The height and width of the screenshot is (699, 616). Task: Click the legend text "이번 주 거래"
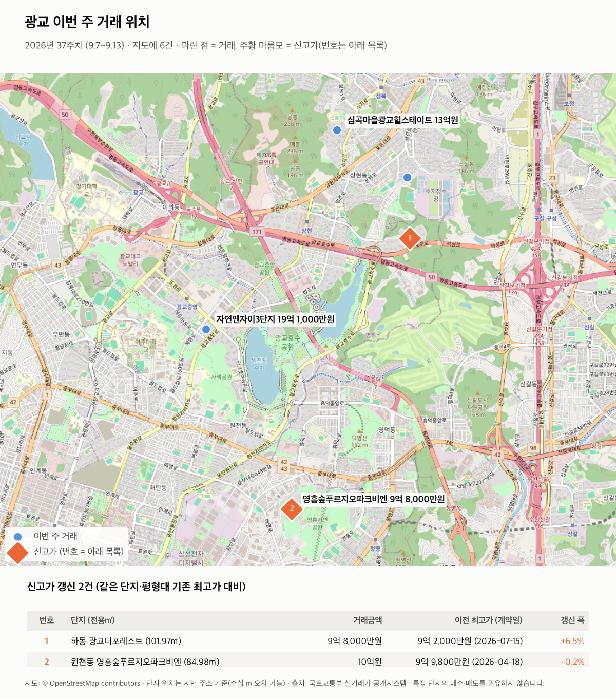pyautogui.click(x=55, y=536)
